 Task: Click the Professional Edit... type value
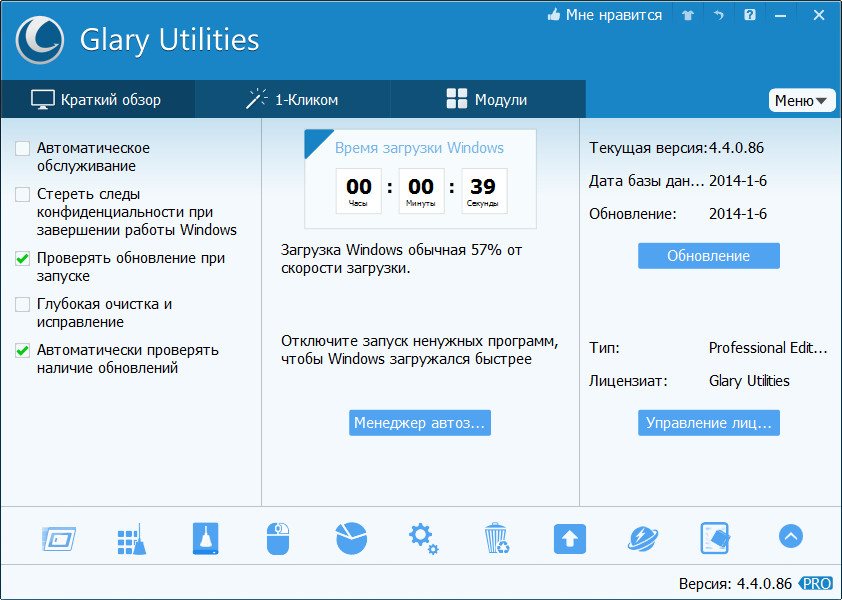tap(768, 348)
